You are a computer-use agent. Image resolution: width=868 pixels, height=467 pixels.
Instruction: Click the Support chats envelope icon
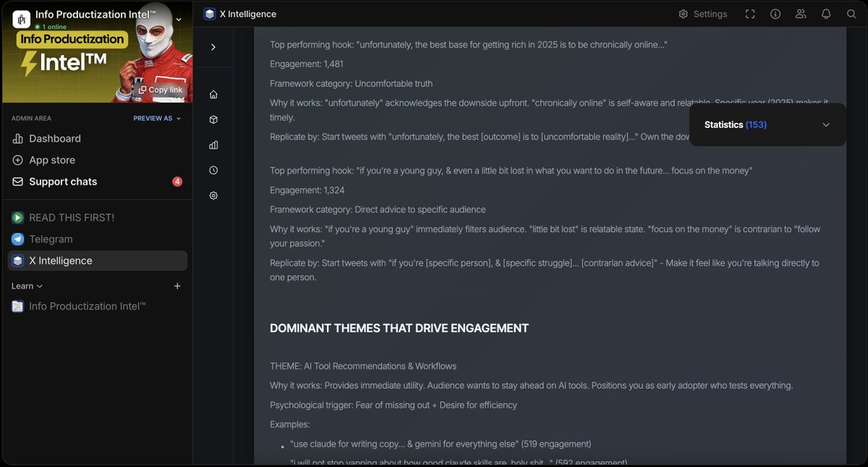pos(17,181)
